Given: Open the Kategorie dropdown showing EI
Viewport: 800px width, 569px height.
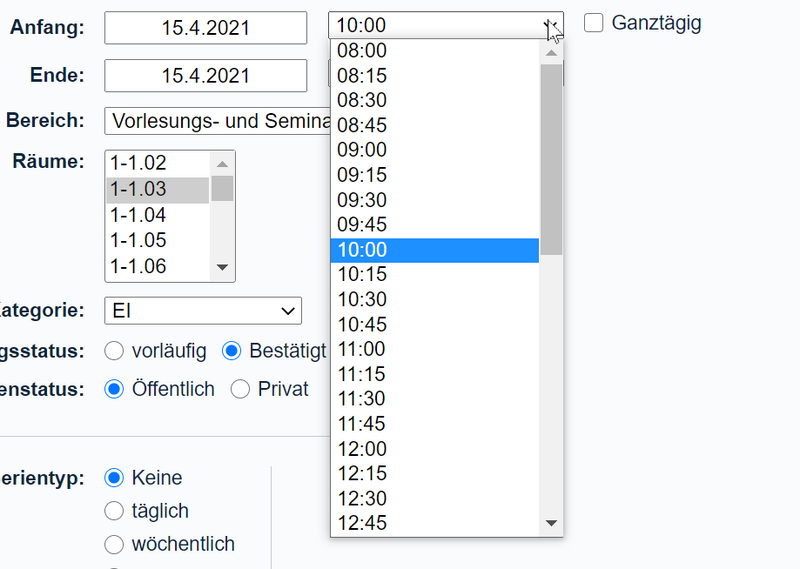Looking at the screenshot, I should pos(203,311).
